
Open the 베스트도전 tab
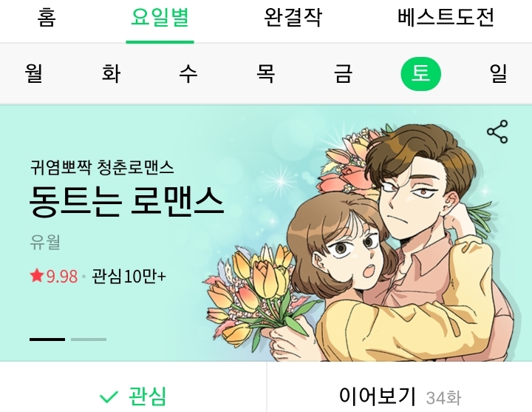[446, 17]
